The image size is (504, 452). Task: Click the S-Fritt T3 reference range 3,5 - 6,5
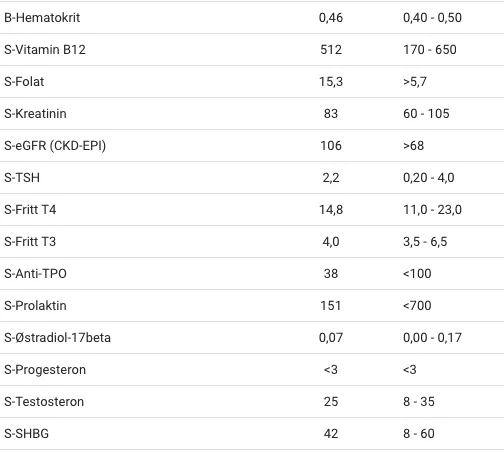click(425, 242)
